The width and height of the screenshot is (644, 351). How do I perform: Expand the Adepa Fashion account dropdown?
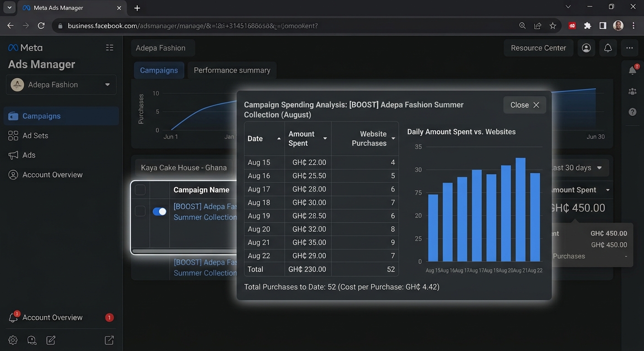[x=61, y=85]
